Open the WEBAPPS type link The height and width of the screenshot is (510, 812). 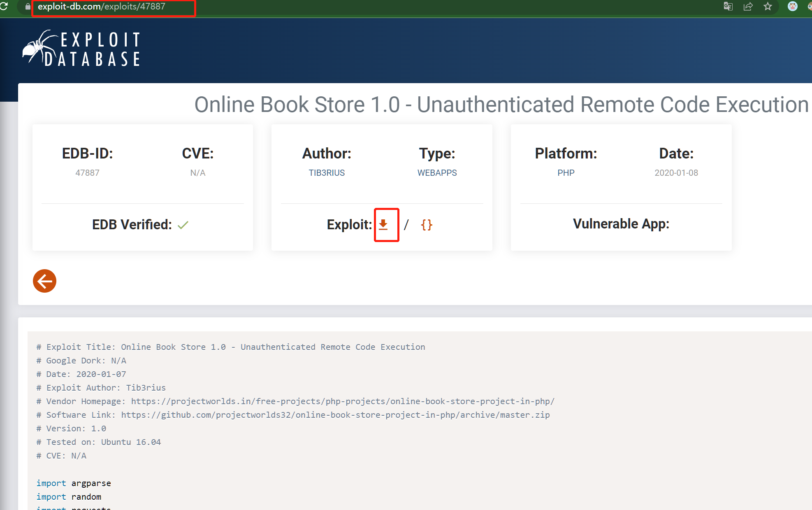437,173
